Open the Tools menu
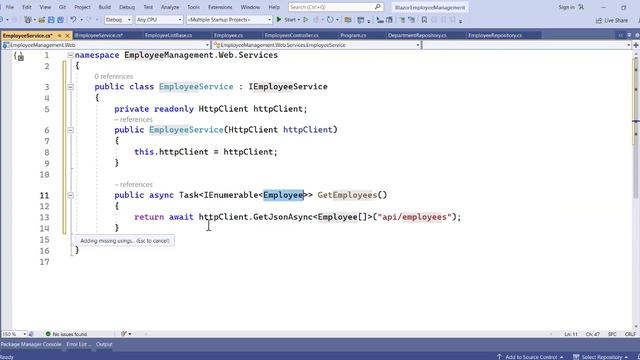Image resolution: width=640 pixels, height=360 pixels. point(193,7)
